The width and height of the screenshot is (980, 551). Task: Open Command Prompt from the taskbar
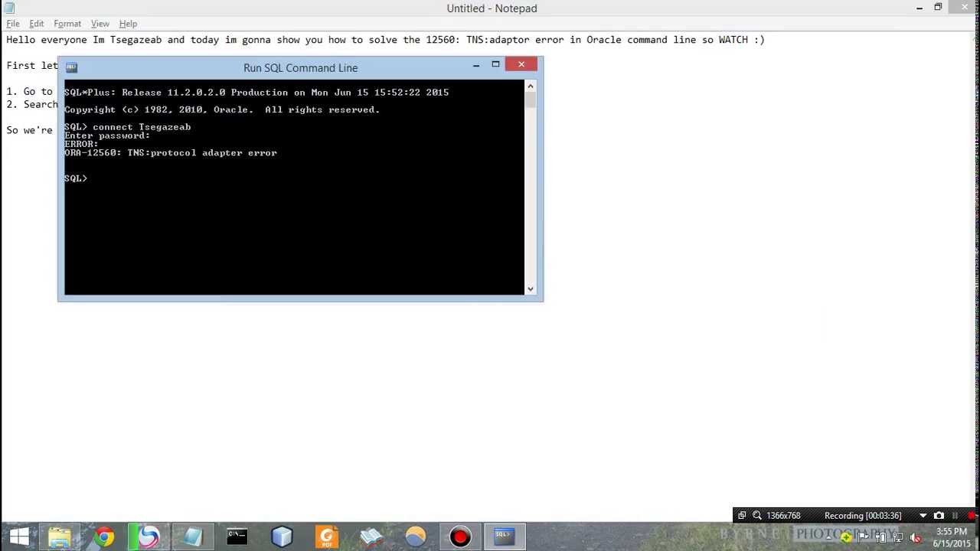point(237,536)
